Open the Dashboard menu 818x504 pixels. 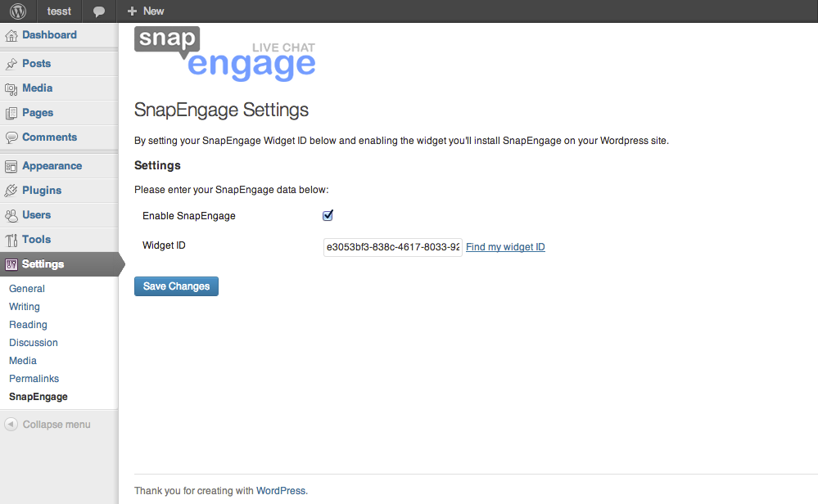click(x=50, y=35)
